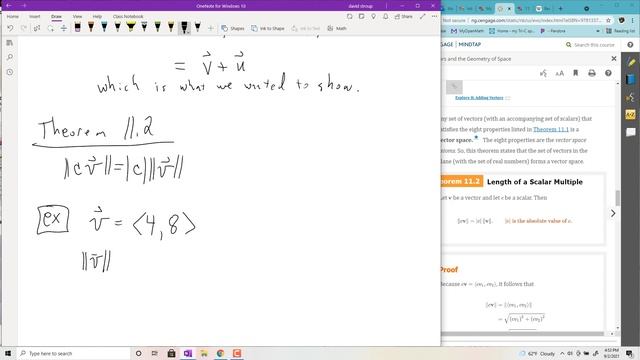Open text size aA settings in reader
The height and width of the screenshot is (360, 640).
pyautogui.click(x=560, y=73)
